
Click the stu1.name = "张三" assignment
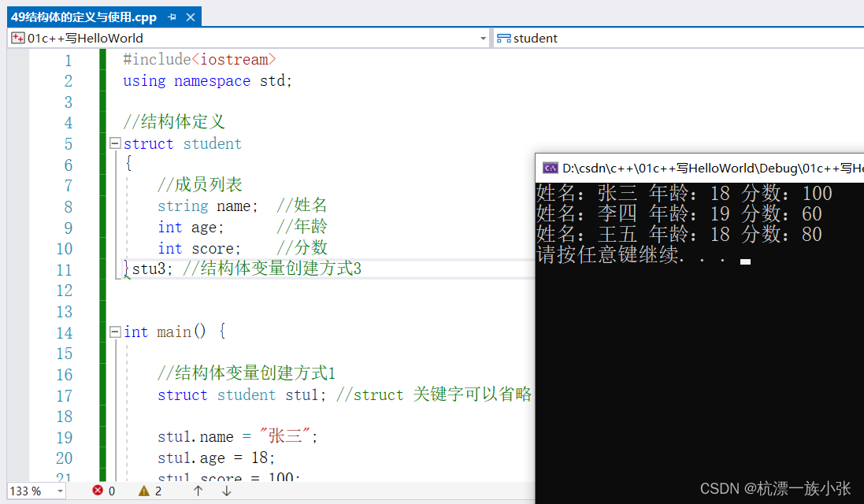238,436
